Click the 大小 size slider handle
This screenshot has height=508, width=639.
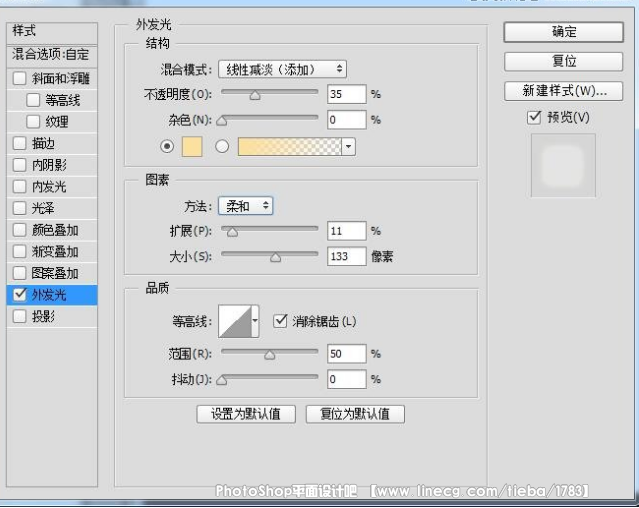click(275, 258)
